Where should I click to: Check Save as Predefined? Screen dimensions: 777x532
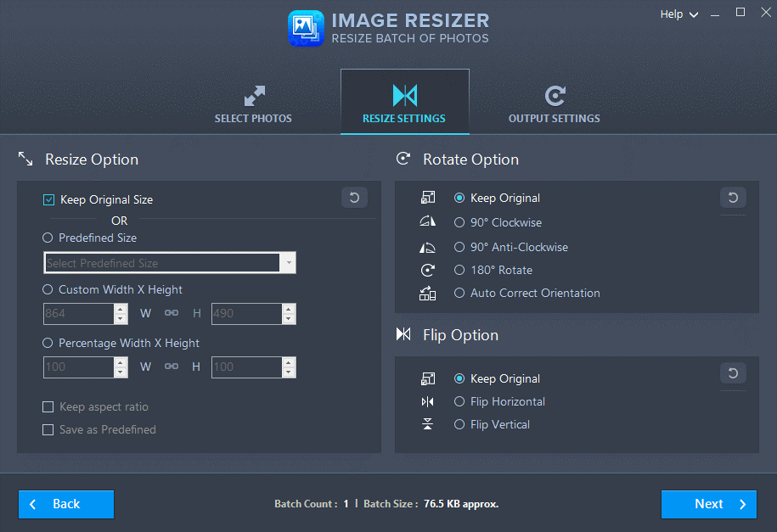[48, 429]
